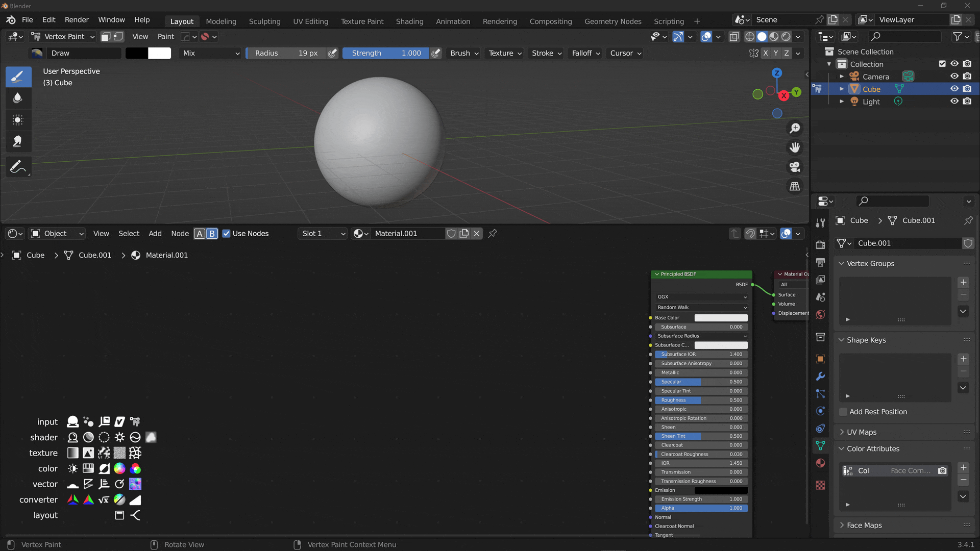Switch to Shading workspace tab
This screenshot has height=551, width=980.
(409, 21)
